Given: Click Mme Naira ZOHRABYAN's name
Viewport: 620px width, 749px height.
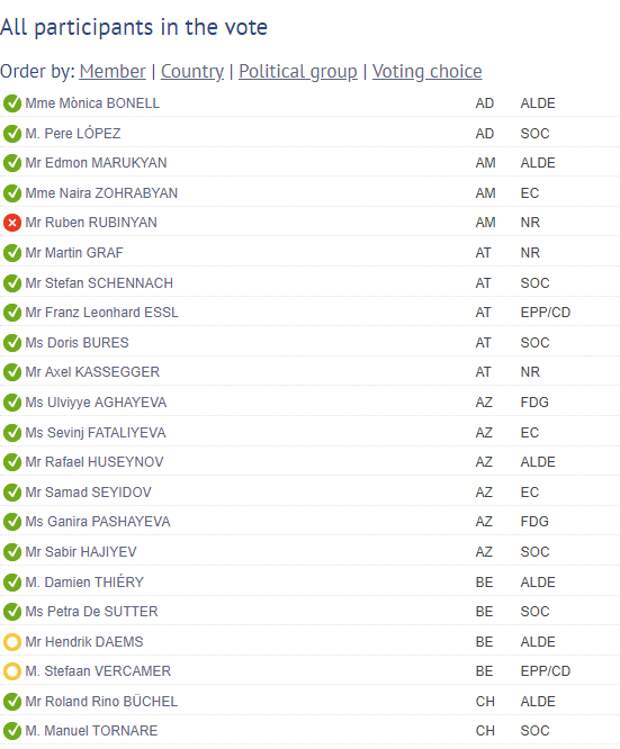Looking at the screenshot, I should pyautogui.click(x=101, y=193).
